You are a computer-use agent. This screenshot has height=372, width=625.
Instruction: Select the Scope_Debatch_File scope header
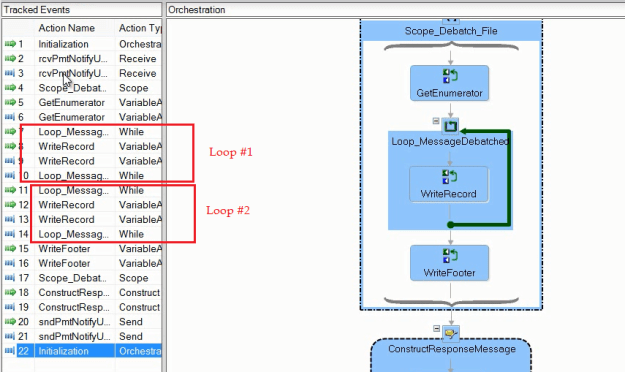point(451,31)
